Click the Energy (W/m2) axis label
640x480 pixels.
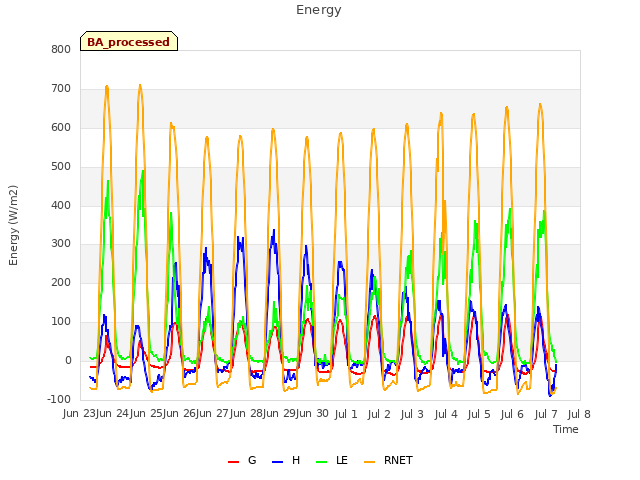click(x=13, y=225)
